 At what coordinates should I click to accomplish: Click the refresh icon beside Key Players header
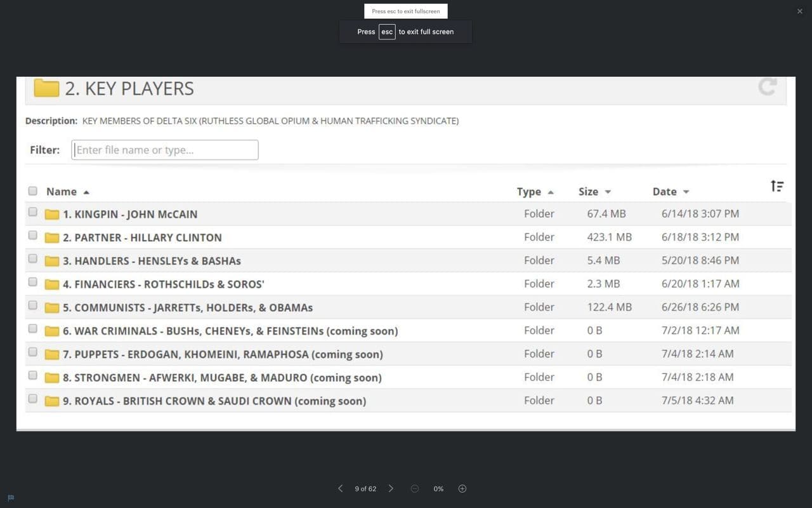pos(767,87)
